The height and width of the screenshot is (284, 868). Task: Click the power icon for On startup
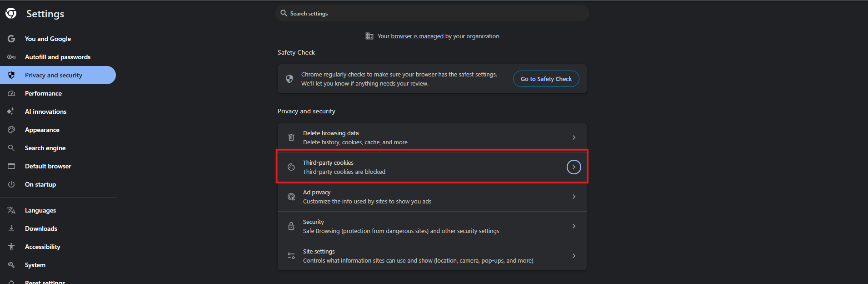pyautogui.click(x=11, y=184)
